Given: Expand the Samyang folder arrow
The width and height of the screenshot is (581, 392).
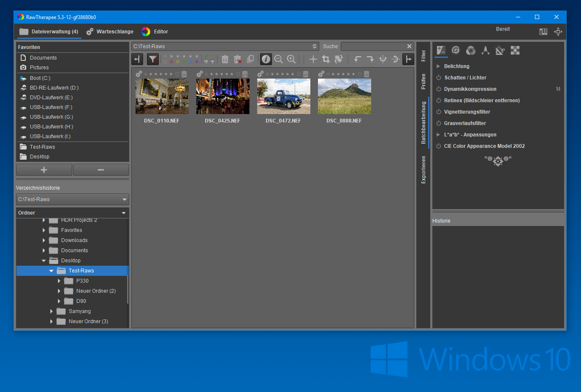Looking at the screenshot, I should [x=52, y=311].
